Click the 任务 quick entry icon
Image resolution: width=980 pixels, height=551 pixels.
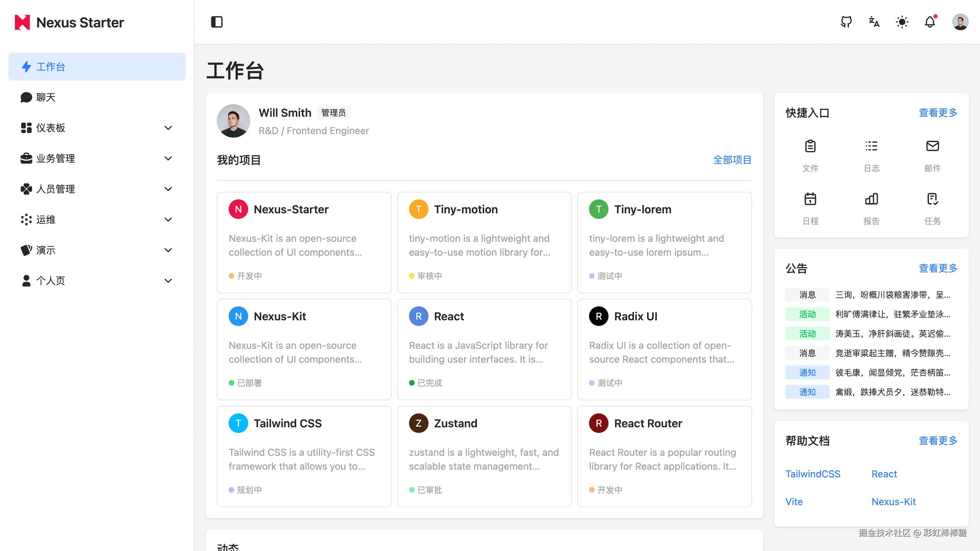(932, 199)
